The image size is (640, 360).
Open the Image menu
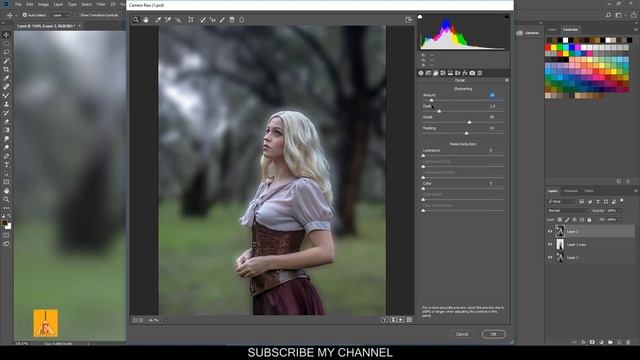tap(43, 4)
